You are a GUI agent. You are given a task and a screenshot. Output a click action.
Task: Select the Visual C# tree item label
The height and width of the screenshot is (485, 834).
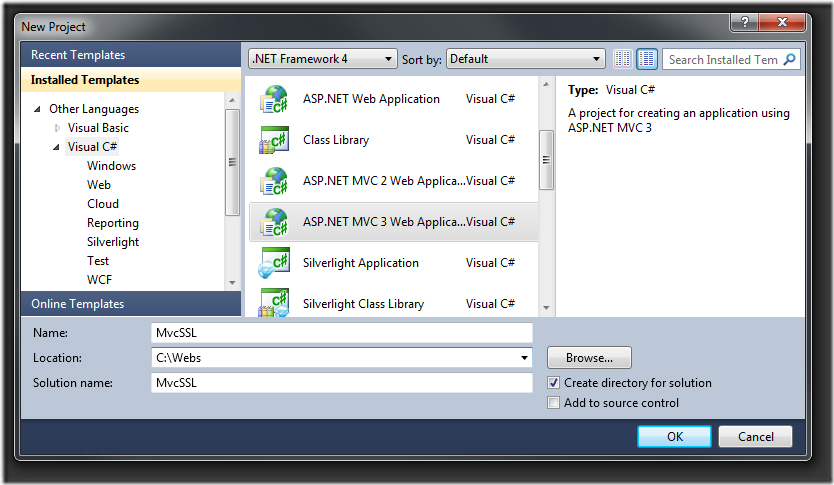click(92, 147)
